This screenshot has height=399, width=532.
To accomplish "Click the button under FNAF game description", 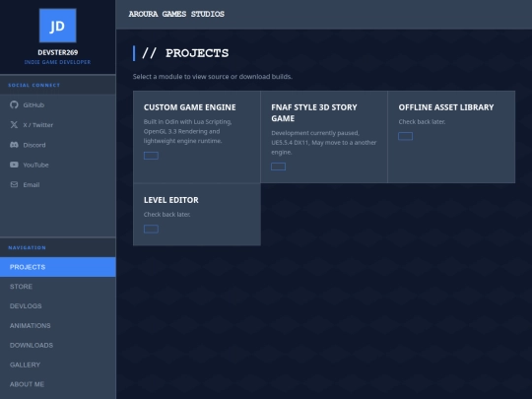I will coord(278,166).
